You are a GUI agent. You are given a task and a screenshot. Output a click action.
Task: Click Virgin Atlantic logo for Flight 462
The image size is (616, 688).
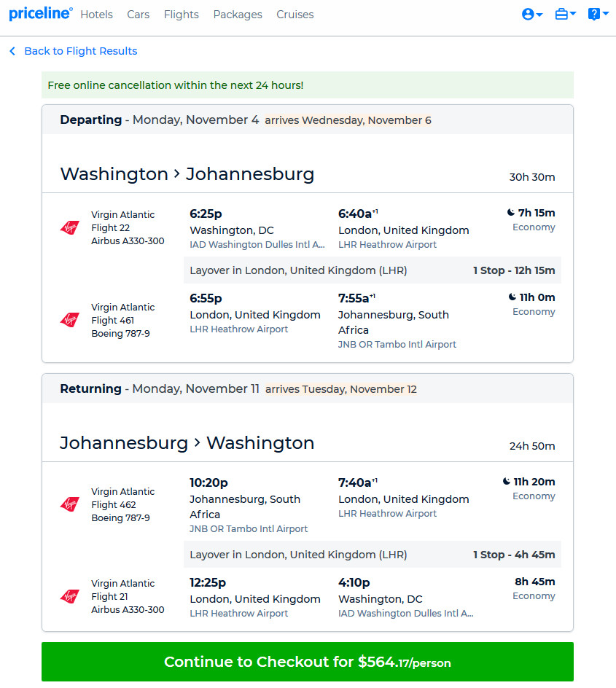point(70,504)
